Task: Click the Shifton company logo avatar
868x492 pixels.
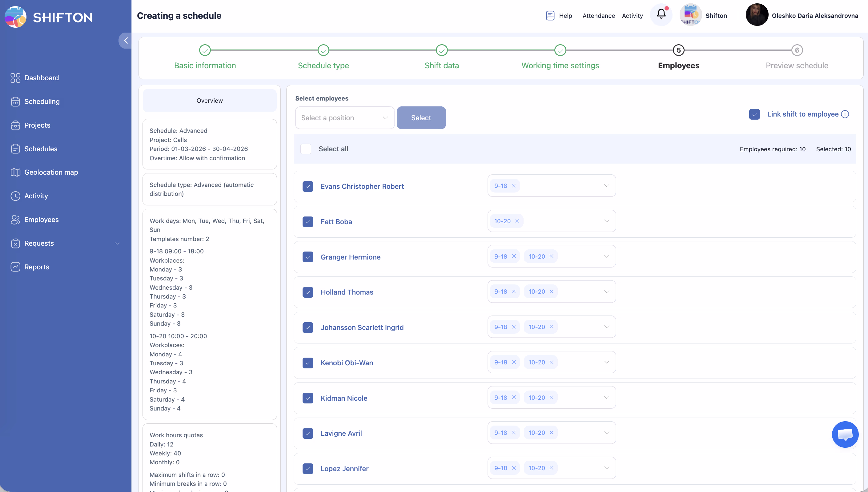Action: 690,15
